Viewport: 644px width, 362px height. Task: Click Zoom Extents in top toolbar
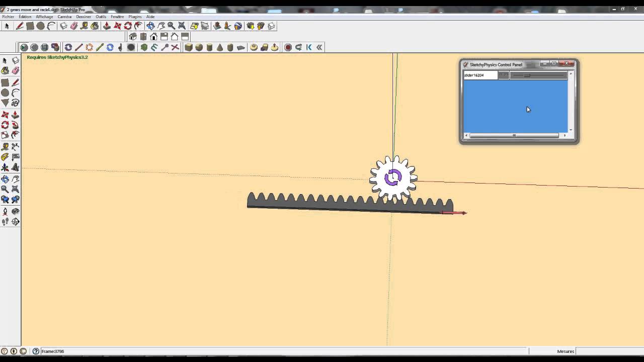point(182,26)
